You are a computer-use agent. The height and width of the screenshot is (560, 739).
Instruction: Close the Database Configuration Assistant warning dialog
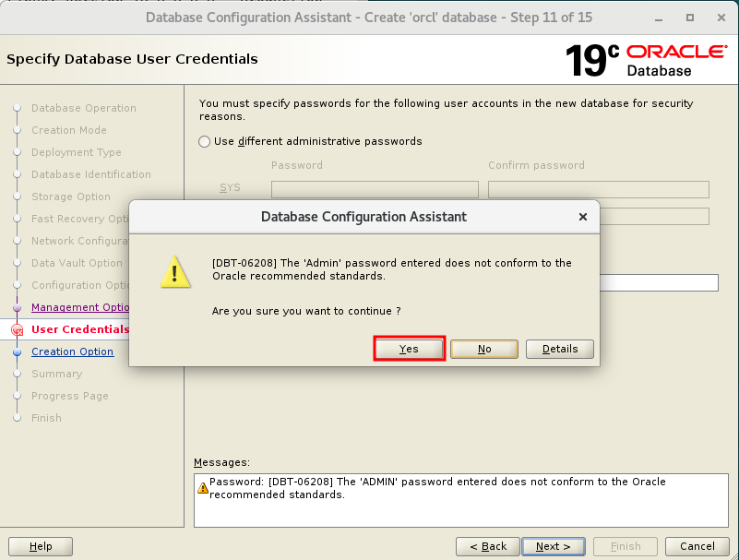583,217
